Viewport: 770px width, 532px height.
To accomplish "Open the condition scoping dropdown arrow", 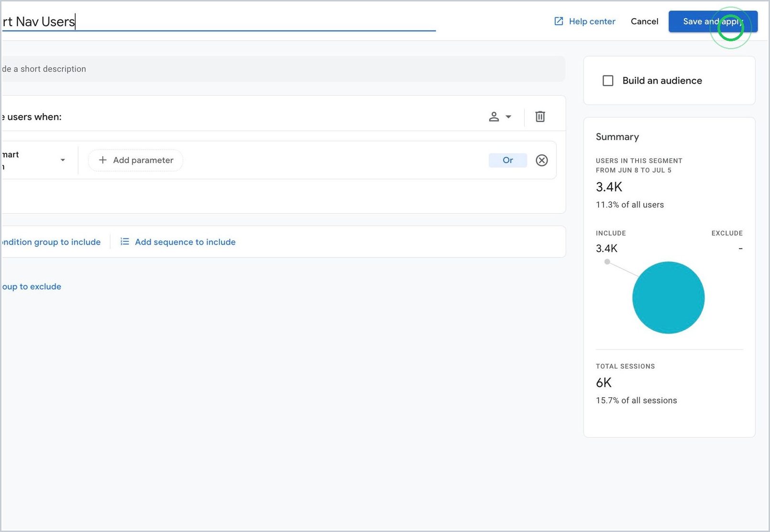I will pyautogui.click(x=508, y=117).
